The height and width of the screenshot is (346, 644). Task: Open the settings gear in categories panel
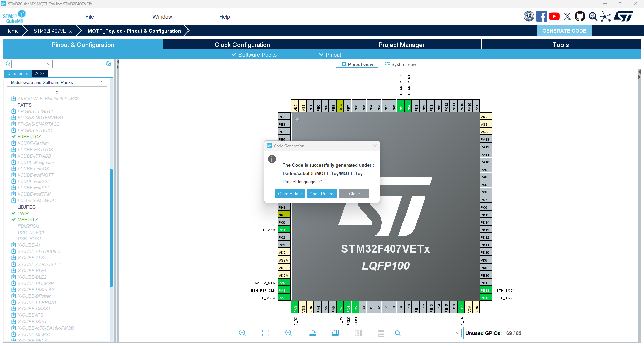pyautogui.click(x=109, y=64)
